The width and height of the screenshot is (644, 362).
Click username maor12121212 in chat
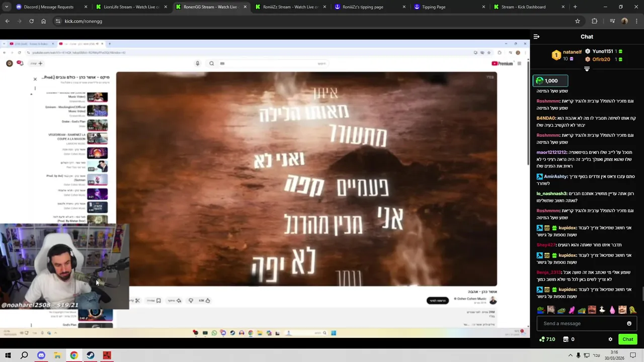click(551, 152)
